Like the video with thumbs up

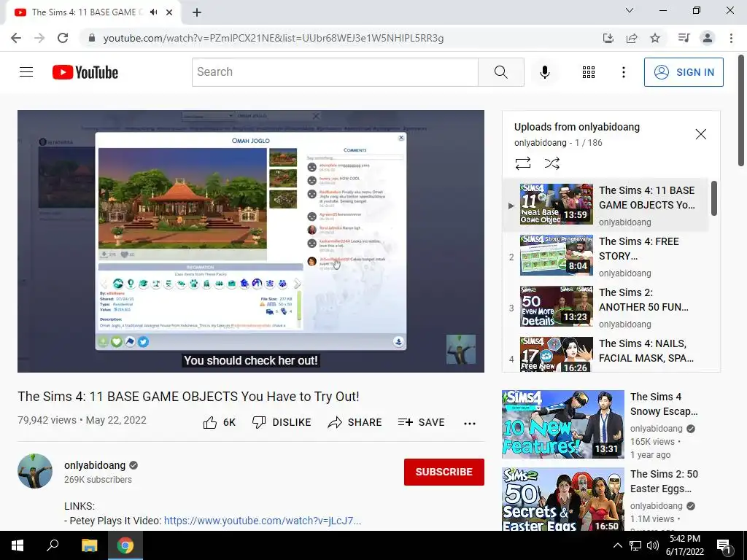point(219,422)
